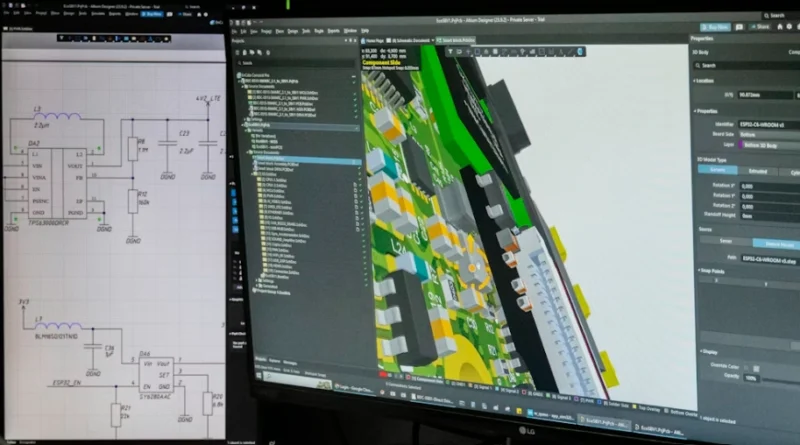This screenshot has width=800, height=445.
Task: Click the Buy Now button in schematic window
Action: tap(152, 14)
